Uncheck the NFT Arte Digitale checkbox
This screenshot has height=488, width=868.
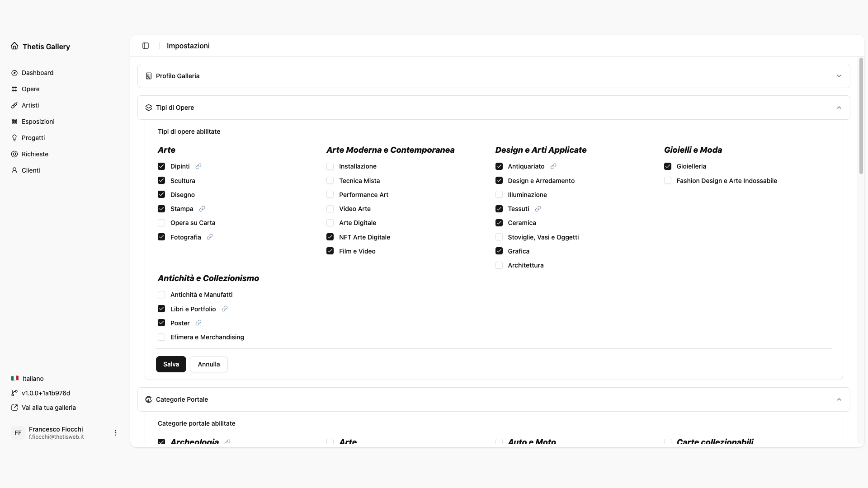330,237
